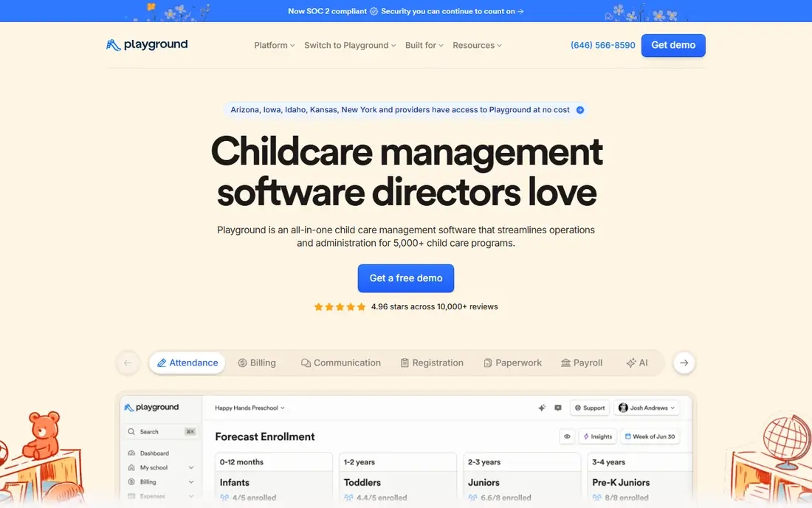Open the SOC 2 compliant announcement banner
Viewport: 812px width, 508px height.
(406, 11)
